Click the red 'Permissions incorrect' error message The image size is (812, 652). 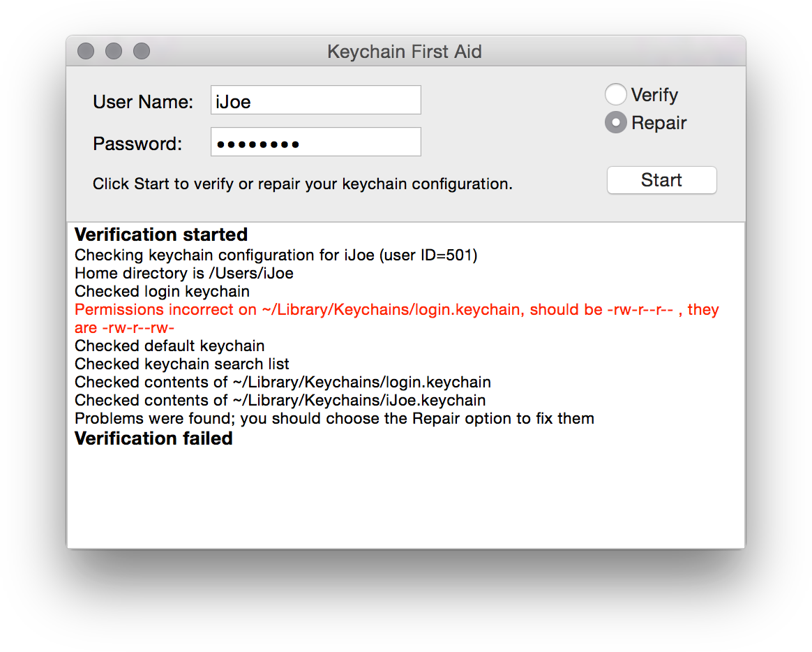click(397, 319)
